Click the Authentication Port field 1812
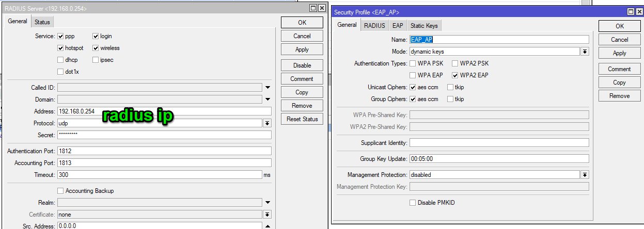 [164, 151]
